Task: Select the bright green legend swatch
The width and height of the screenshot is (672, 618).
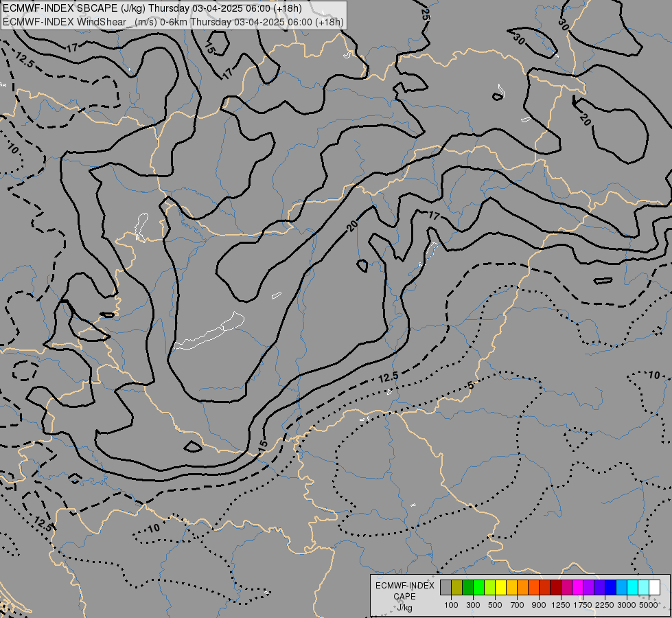Action: pyautogui.click(x=478, y=587)
